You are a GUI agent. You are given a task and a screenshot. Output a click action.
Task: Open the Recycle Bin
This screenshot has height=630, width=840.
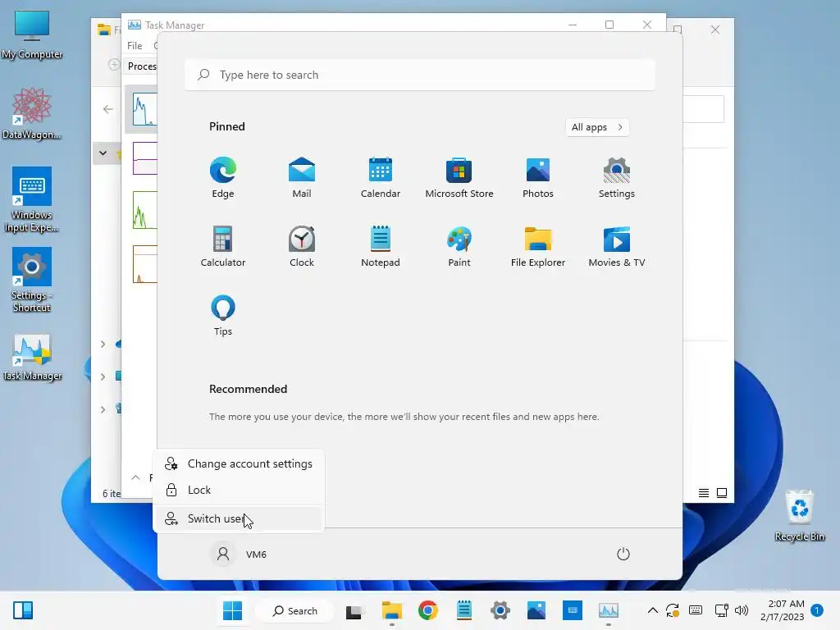click(x=800, y=516)
